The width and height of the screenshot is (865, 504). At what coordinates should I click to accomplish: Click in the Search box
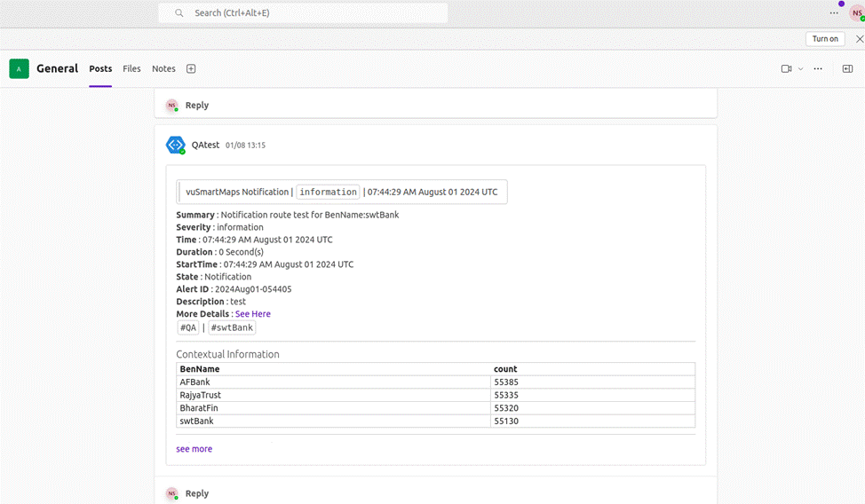[303, 12]
